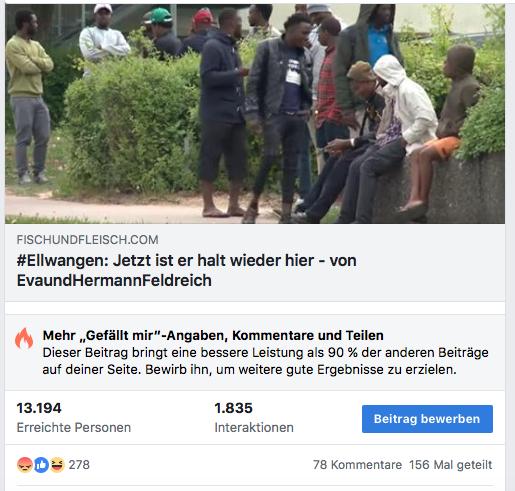
Task: Click the Mehr „Gefällt mir"-Angaben promotion heading
Action: [x=213, y=335]
